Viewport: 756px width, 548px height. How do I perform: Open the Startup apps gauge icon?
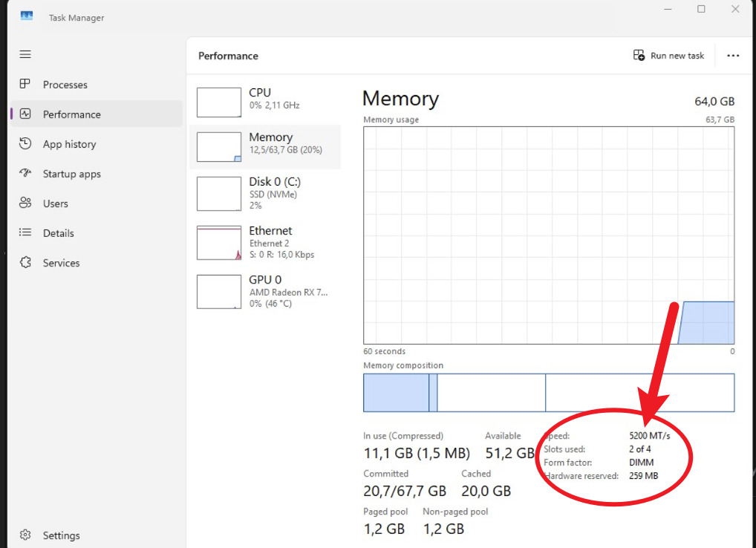(25, 174)
